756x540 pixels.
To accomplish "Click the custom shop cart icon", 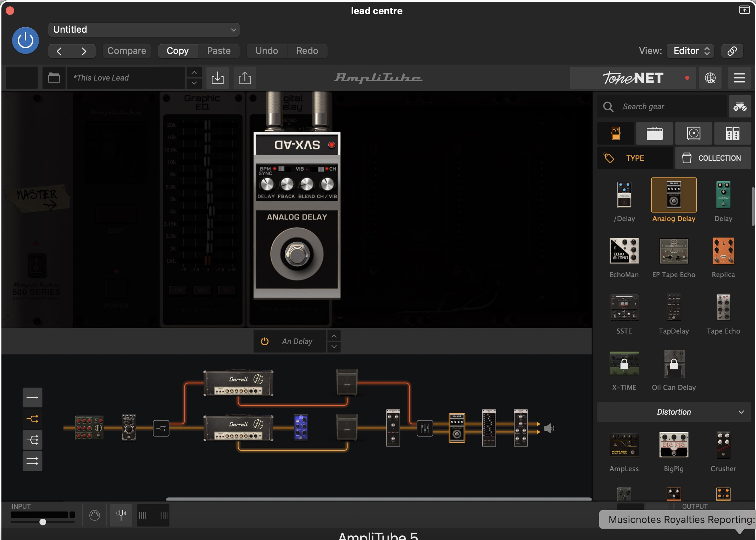I will (740, 106).
